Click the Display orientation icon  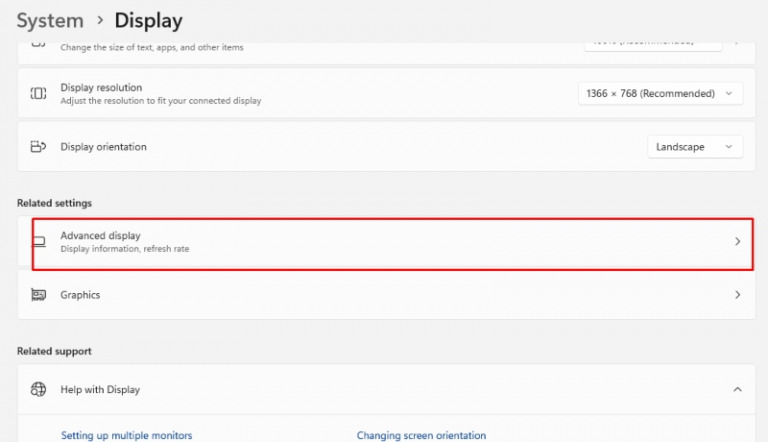(x=38, y=147)
